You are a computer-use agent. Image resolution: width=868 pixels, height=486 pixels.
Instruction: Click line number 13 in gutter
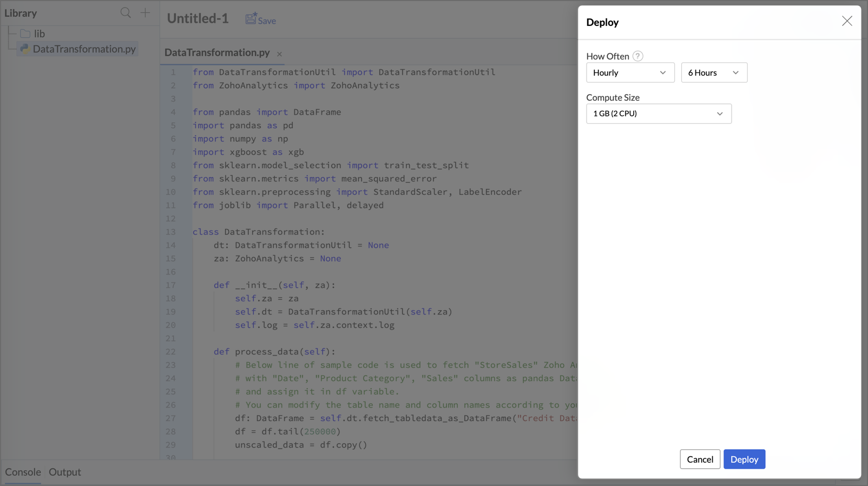point(171,232)
